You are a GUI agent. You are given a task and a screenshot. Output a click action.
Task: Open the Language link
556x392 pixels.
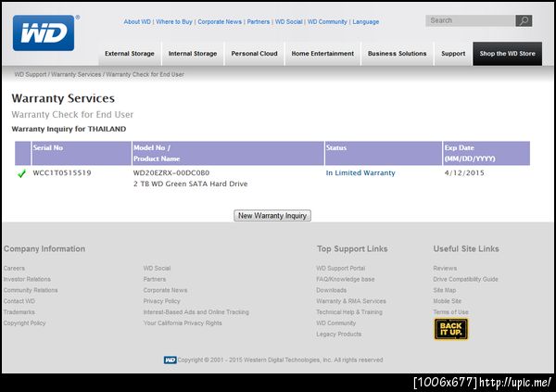(x=366, y=22)
